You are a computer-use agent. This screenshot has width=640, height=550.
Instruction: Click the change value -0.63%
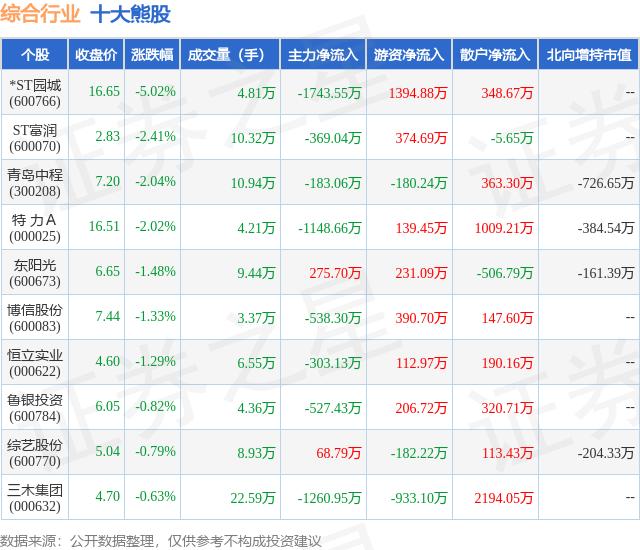point(156,497)
